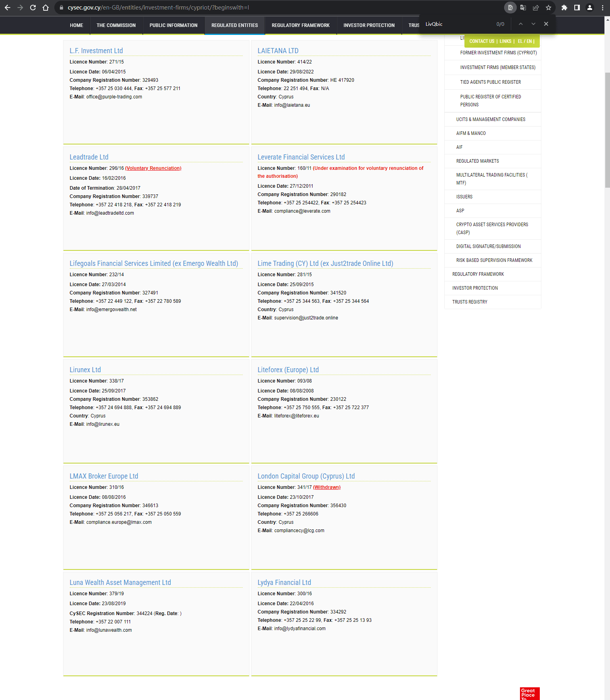The width and height of the screenshot is (610, 700).
Task: Jump to next find result arrow
Action: (x=533, y=24)
